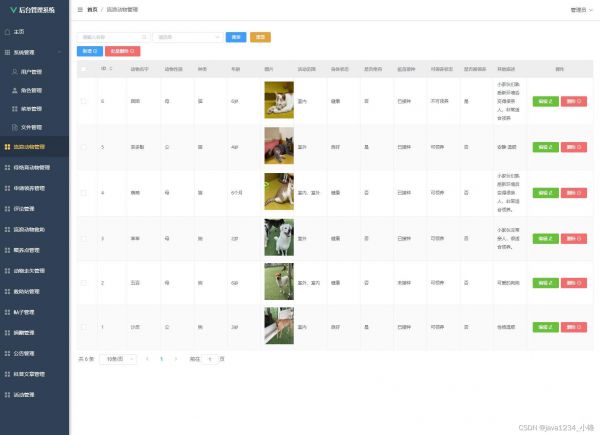
Task: Check the checkbox for row ID 2
Action: tap(83, 283)
